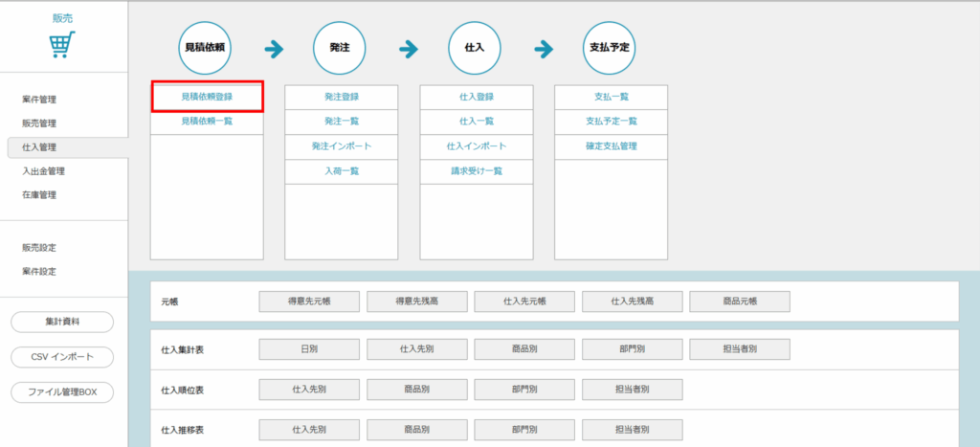Select 入出金管理 in the sidebar
Screen dimensions: 980x447
43,171
